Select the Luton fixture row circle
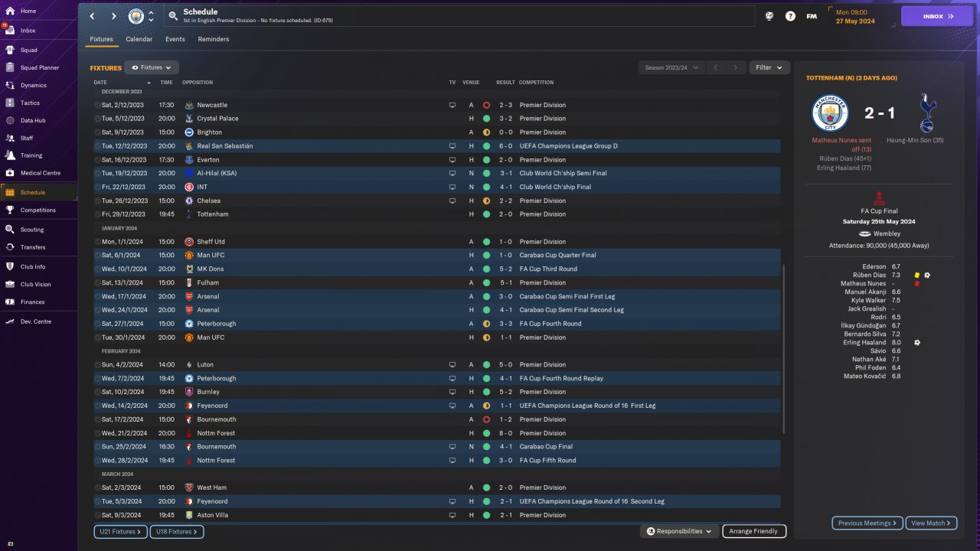The width and height of the screenshot is (980, 551). pyautogui.click(x=98, y=364)
